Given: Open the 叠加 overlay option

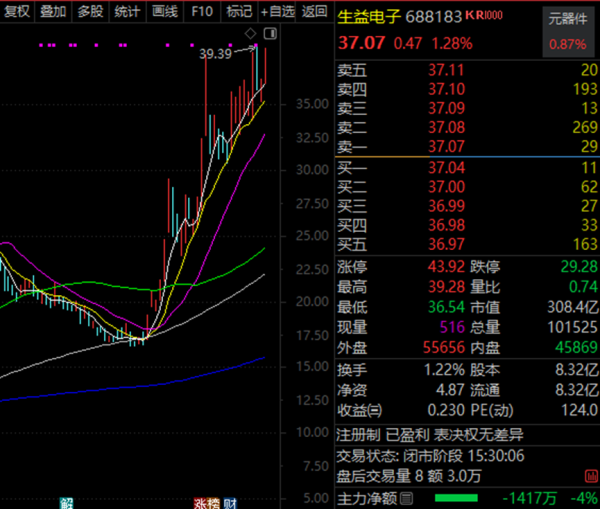Looking at the screenshot, I should pos(53,11).
